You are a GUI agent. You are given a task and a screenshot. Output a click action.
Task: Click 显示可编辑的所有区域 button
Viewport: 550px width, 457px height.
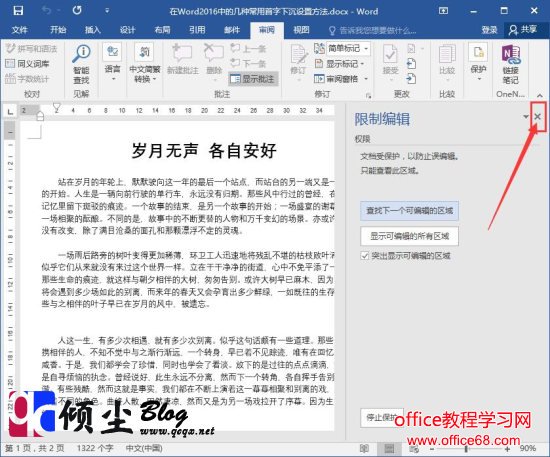point(409,236)
